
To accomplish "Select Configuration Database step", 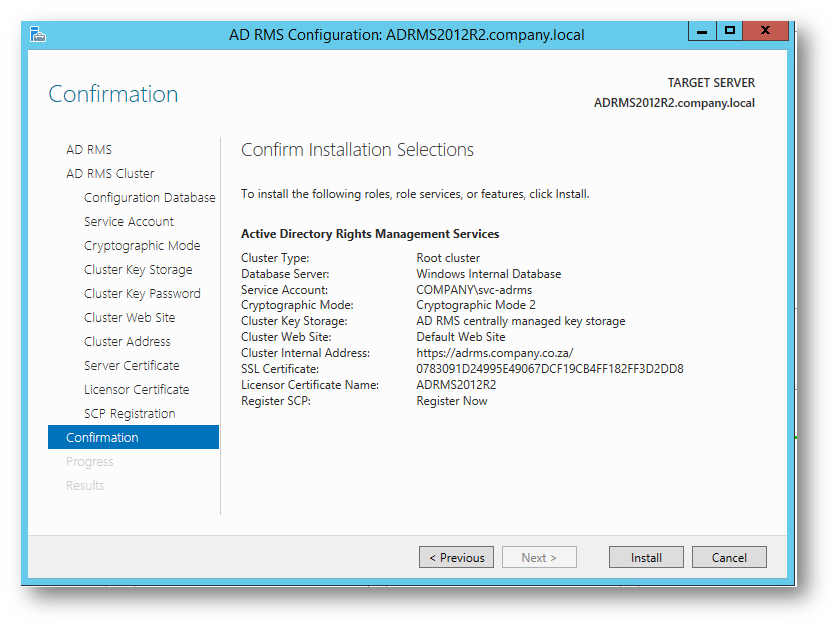I will pos(149,198).
